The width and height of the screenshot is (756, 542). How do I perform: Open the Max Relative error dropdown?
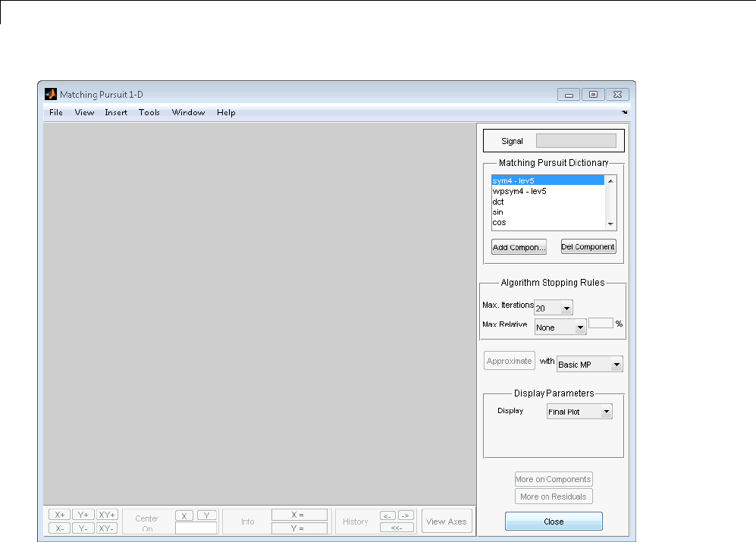coord(560,327)
